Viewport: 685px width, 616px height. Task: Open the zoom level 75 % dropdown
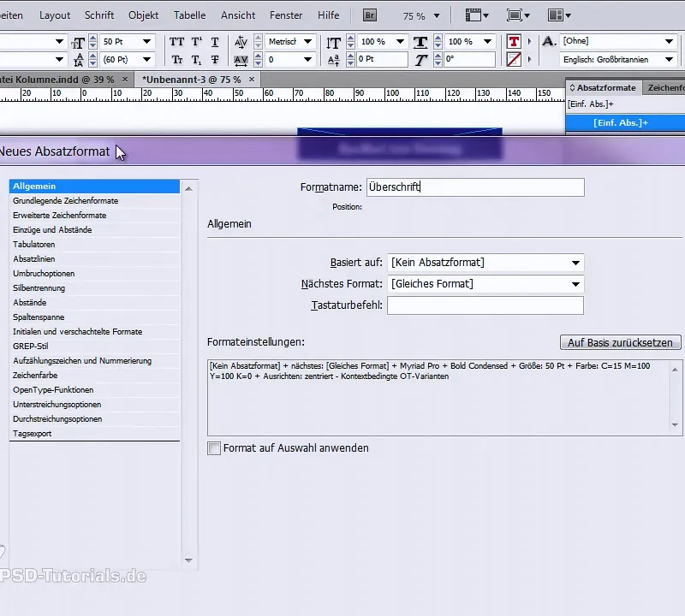click(437, 15)
